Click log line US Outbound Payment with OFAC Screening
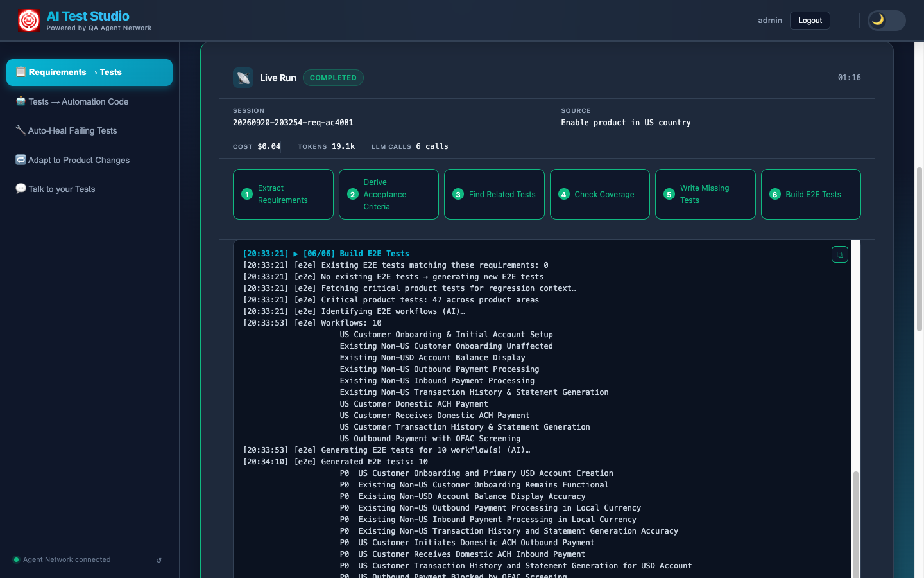Screen dimensions: 924x578 coord(430,439)
